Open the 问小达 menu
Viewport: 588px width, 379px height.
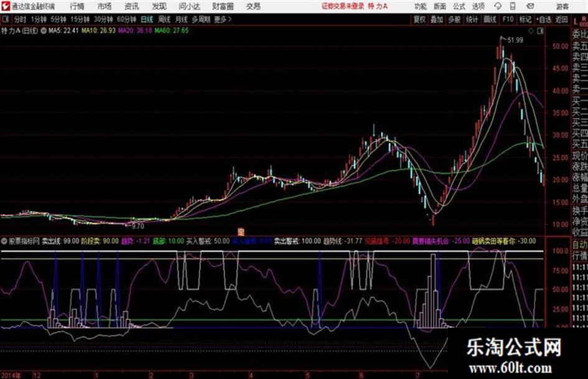click(x=189, y=6)
